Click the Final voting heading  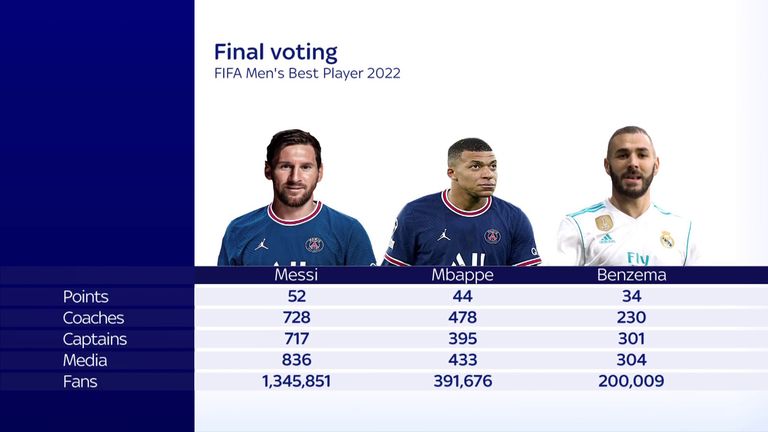coord(276,52)
